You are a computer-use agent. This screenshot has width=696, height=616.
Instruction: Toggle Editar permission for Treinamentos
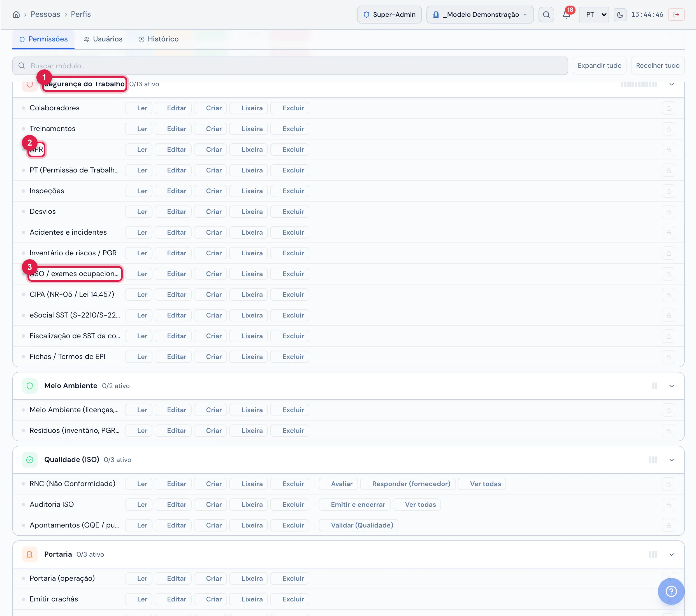pyautogui.click(x=173, y=129)
